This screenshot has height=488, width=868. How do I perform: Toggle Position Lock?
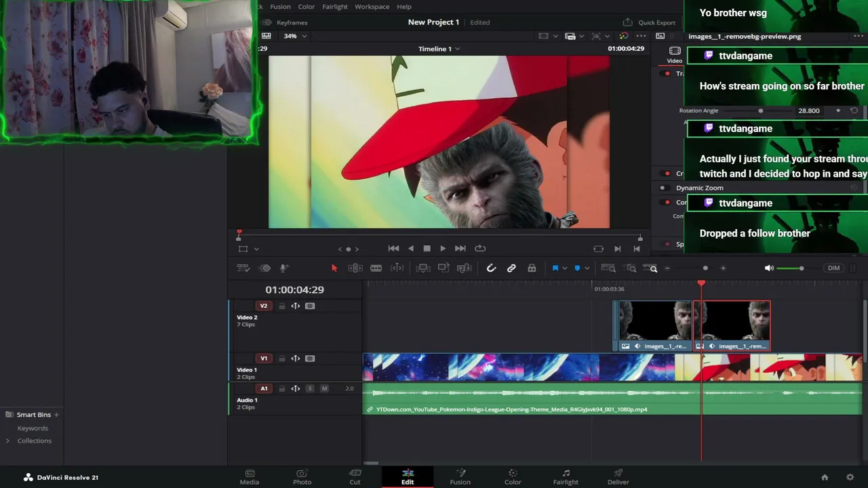click(x=532, y=268)
